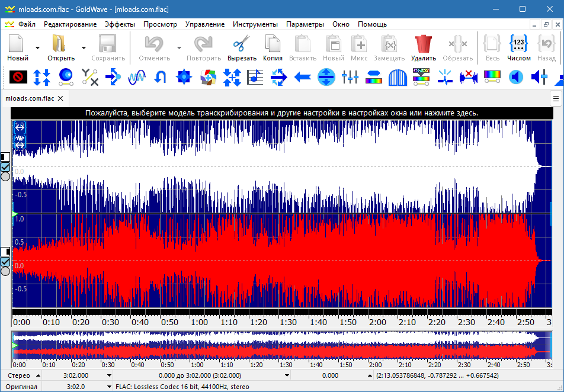Open the selection range '0.000 до 3:02.000' dropdown
Screen dimensions: 564x392
287,375
